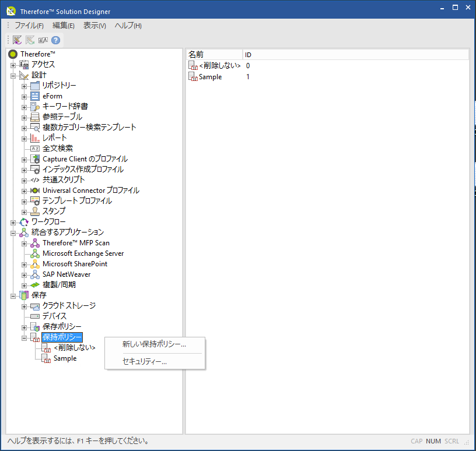This screenshot has width=476, height=451.
Task: Collapse the 統合するアプリケーション node
Action: click(13, 233)
